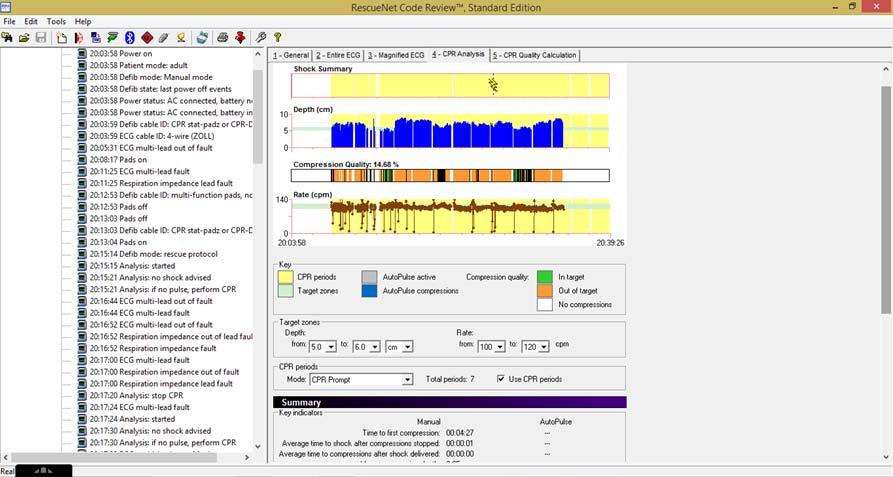Click the blue device download icon
Image resolution: width=893 pixels, height=477 pixels.
pyautogui.click(x=96, y=38)
